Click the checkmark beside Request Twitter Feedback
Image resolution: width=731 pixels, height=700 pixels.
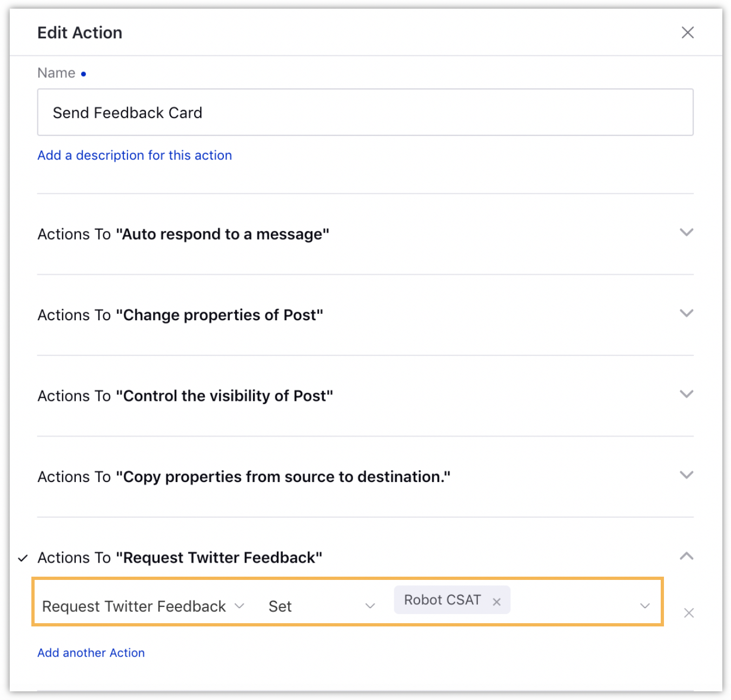click(x=23, y=558)
